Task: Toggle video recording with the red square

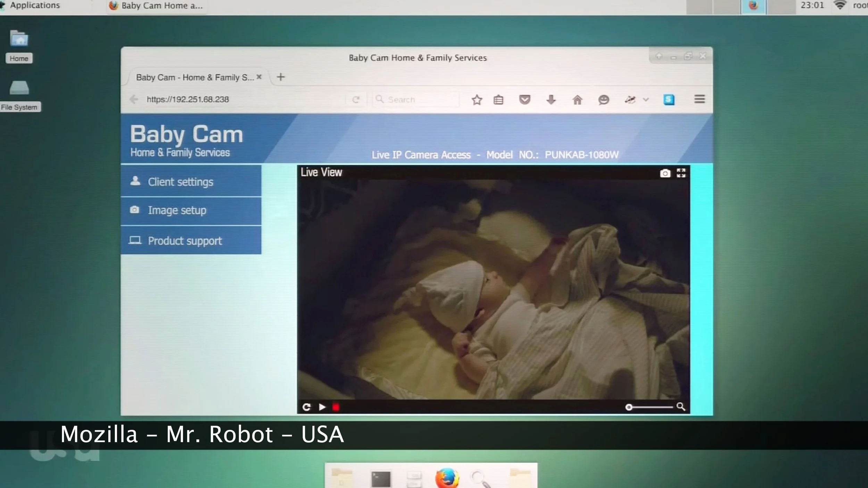Action: tap(335, 407)
